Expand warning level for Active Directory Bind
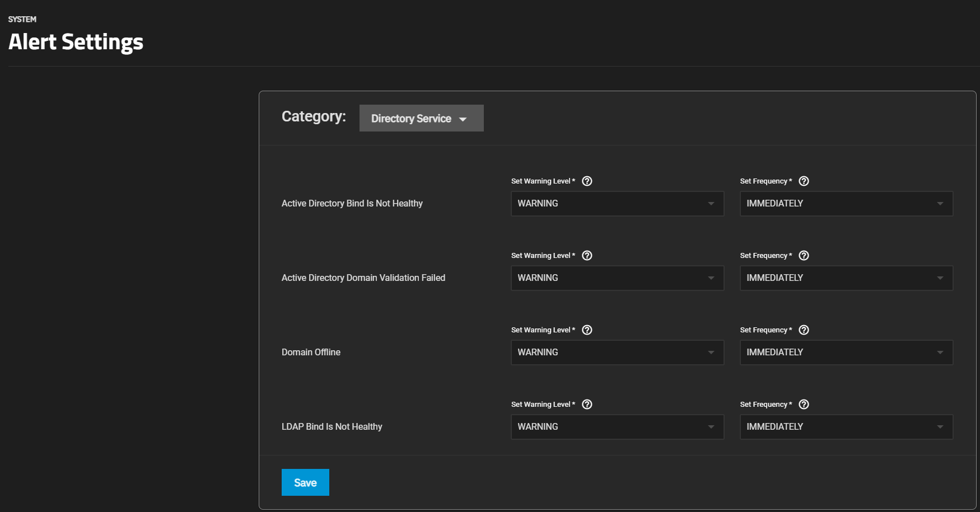The width and height of the screenshot is (980, 512). pos(617,204)
